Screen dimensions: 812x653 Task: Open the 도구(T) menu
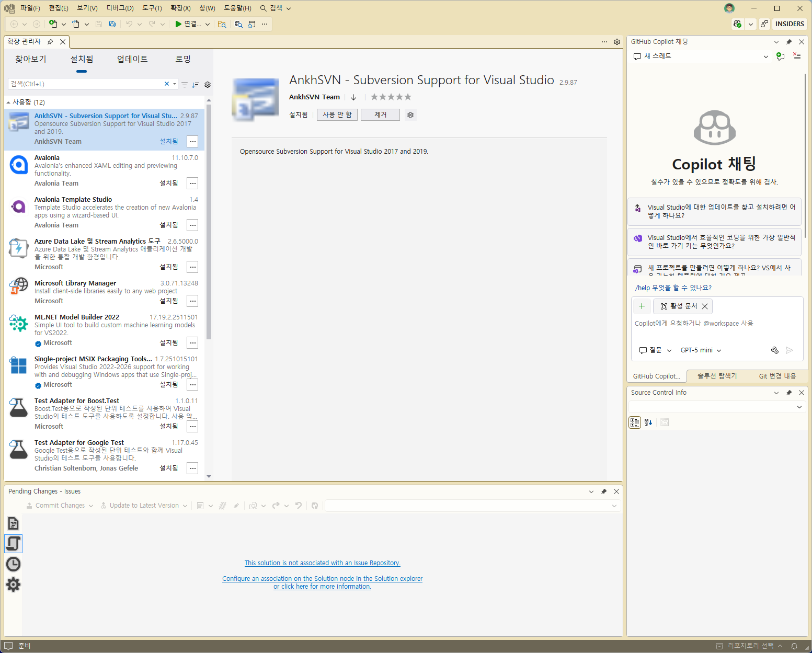152,8
